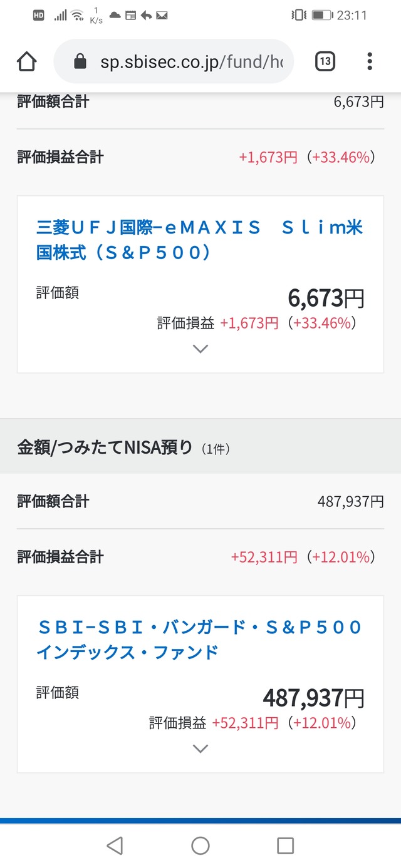Tap the Wi-Fi signal status icon
The image size is (401, 868).
[77, 15]
